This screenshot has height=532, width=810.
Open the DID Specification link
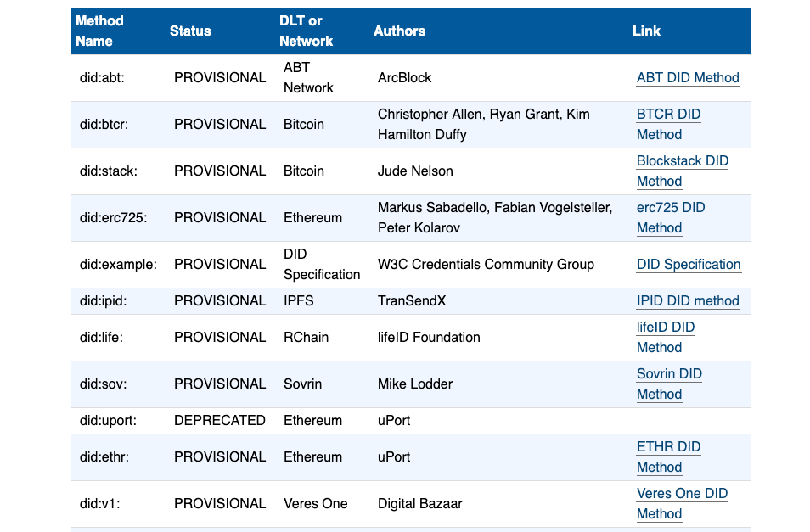(689, 265)
